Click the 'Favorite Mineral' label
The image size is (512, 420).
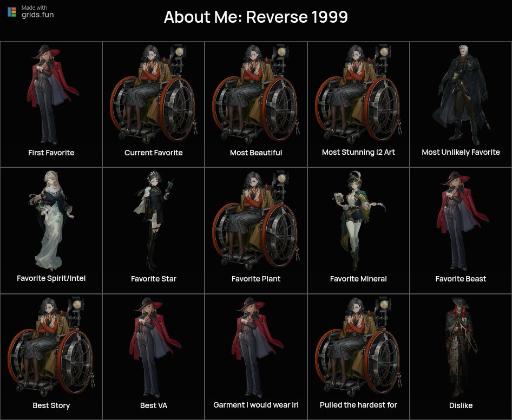[x=358, y=279]
